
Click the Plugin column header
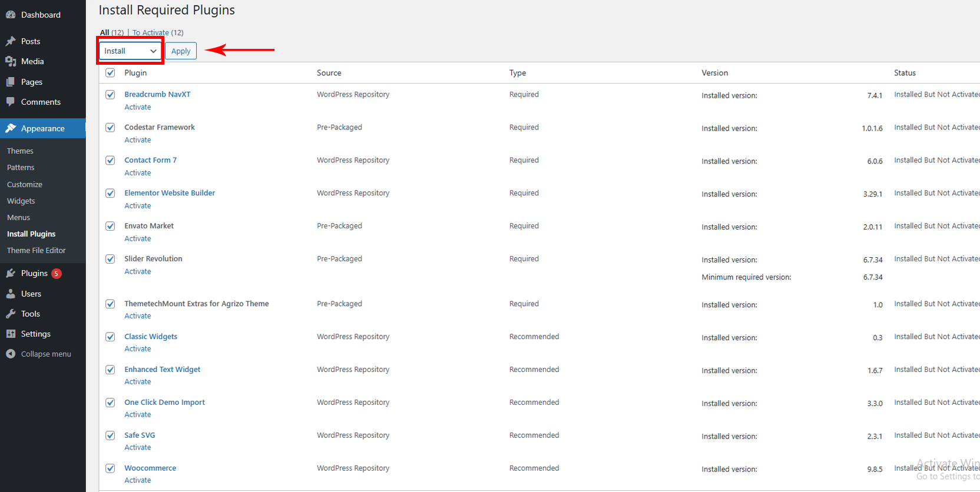click(135, 73)
